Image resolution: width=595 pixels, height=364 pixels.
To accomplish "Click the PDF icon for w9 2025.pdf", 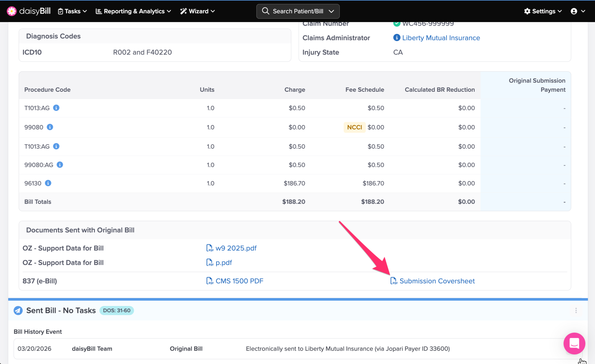I will pyautogui.click(x=209, y=248).
